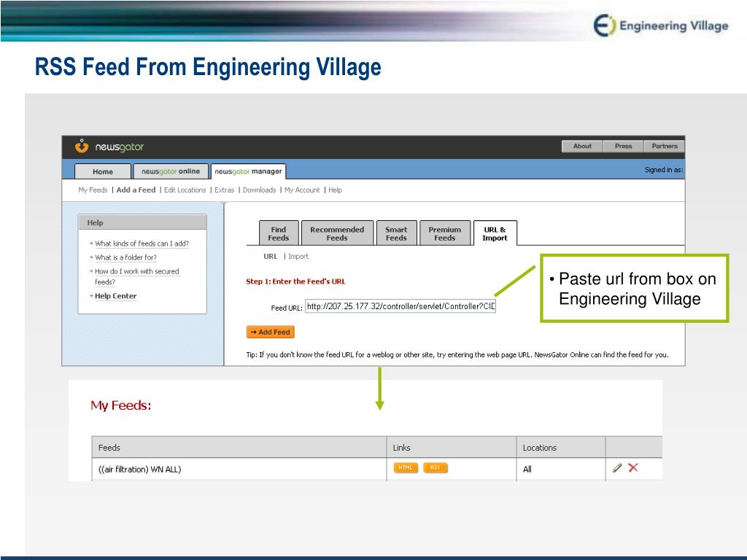Click into the Feed URL input field
Image resolution: width=747 pixels, height=560 pixels.
400,306
